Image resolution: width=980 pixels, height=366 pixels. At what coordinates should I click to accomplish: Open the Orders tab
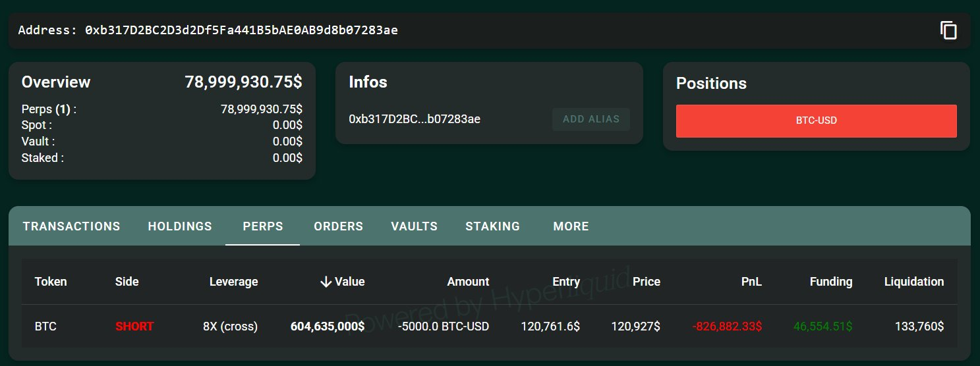[x=338, y=226]
